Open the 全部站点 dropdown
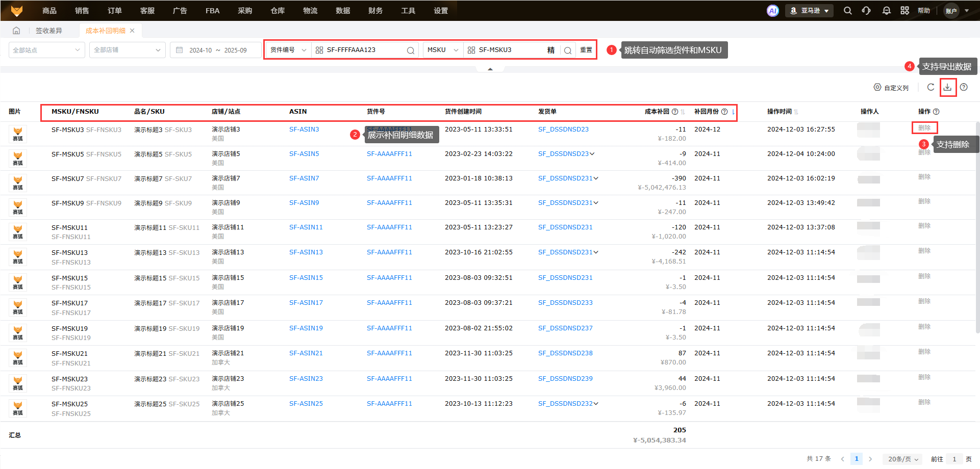This screenshot has width=980, height=469. click(46, 50)
